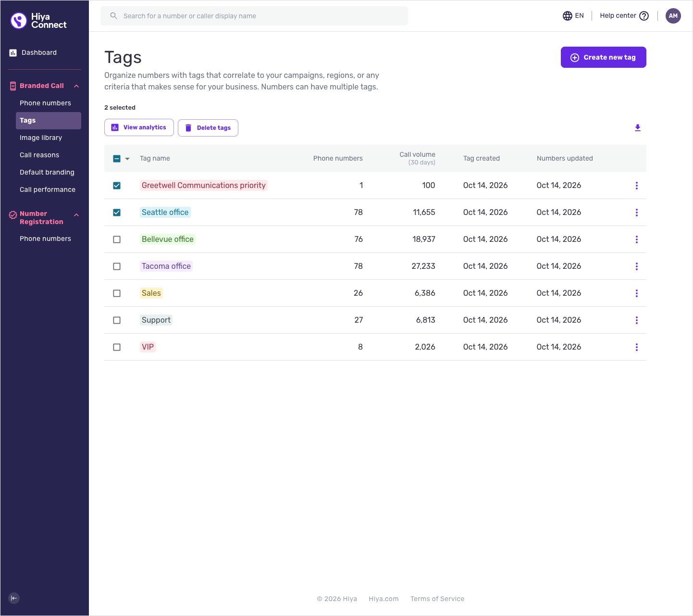Click the Dashboard chart icon
The image size is (693, 616).
(x=13, y=53)
